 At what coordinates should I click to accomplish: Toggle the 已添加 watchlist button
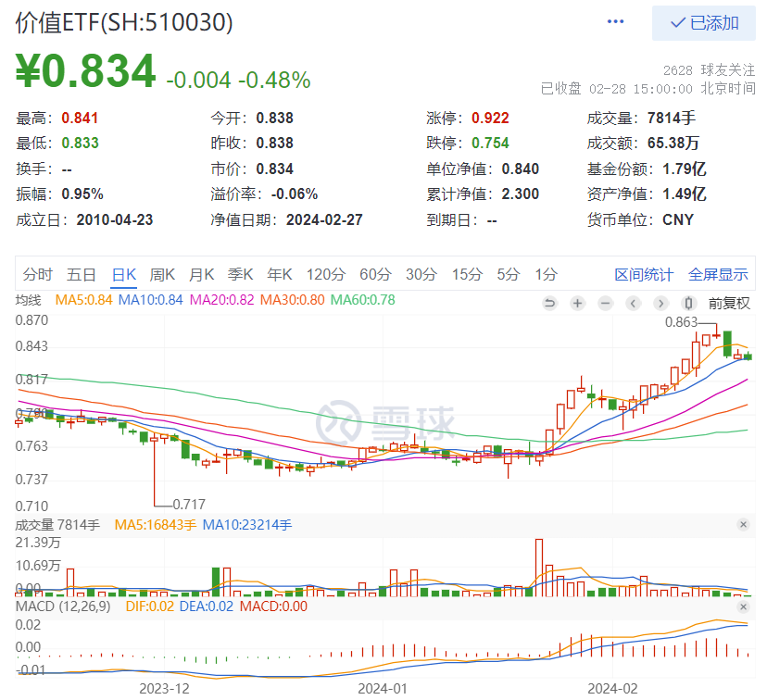coord(704,23)
